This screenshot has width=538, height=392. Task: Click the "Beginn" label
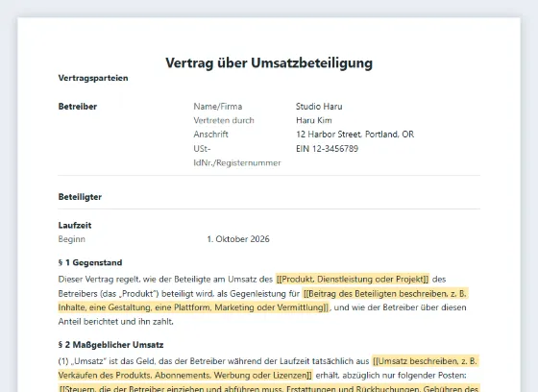(x=72, y=239)
